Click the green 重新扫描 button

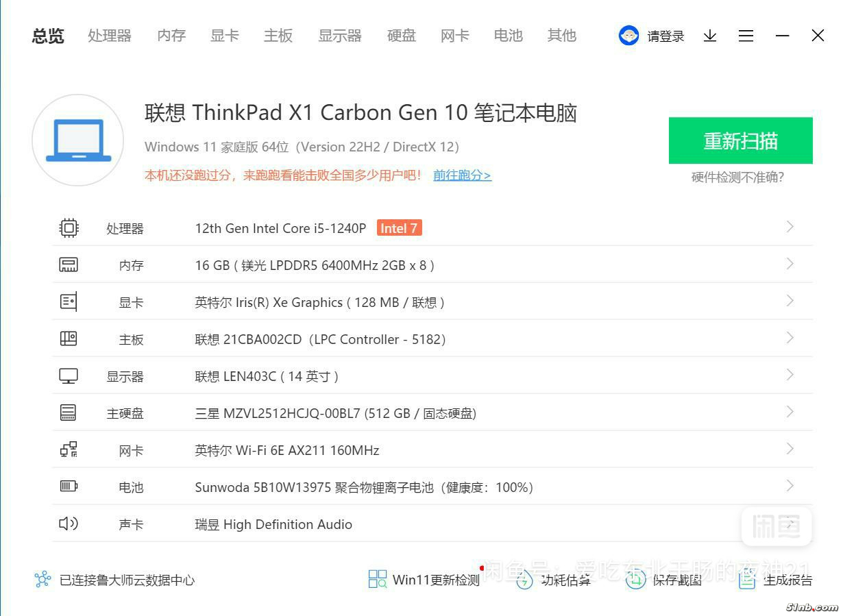[740, 140]
